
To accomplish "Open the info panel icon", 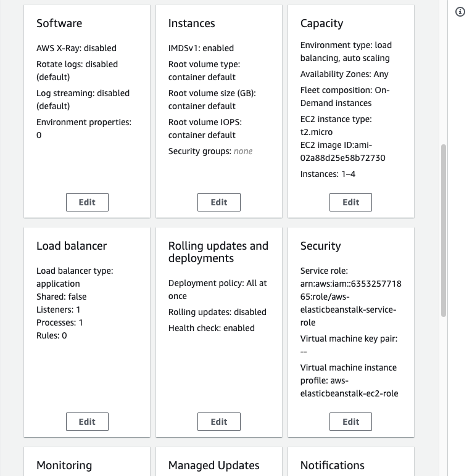I will pos(460,12).
